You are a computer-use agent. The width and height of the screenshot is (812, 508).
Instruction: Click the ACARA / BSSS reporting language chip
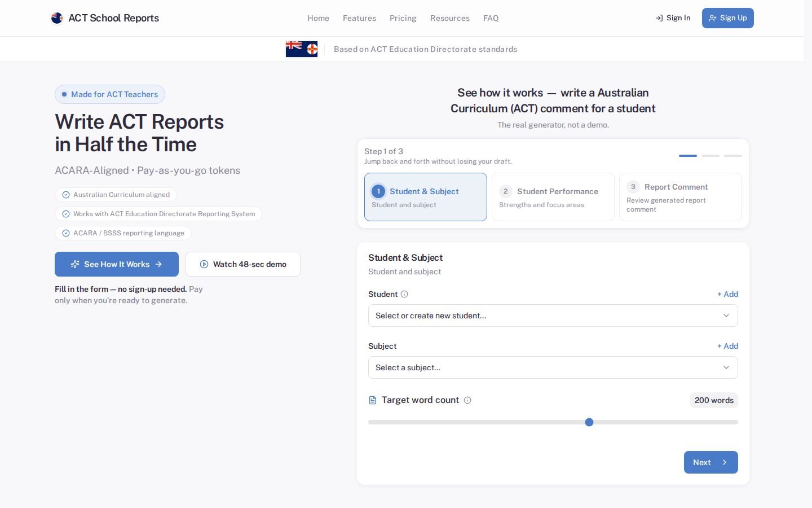click(123, 233)
